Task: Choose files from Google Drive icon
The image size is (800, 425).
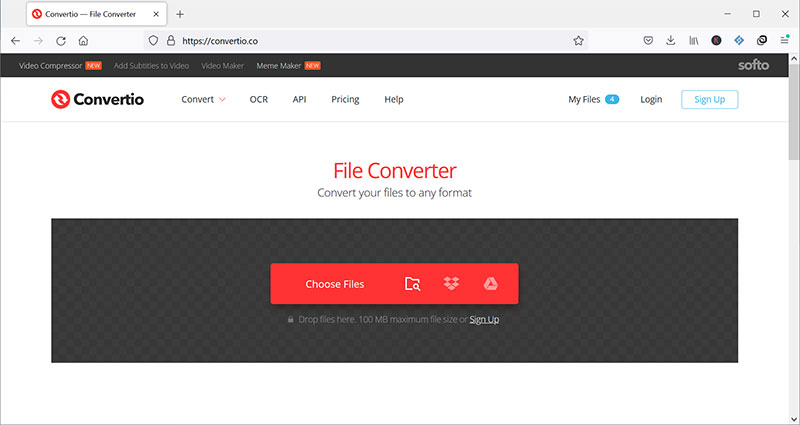Action: (x=490, y=284)
